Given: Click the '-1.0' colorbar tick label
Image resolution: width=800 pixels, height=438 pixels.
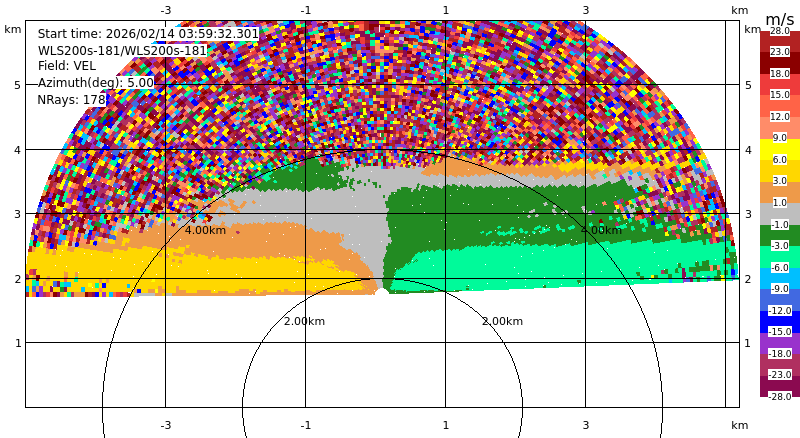Looking at the screenshot, I should click(x=779, y=225).
